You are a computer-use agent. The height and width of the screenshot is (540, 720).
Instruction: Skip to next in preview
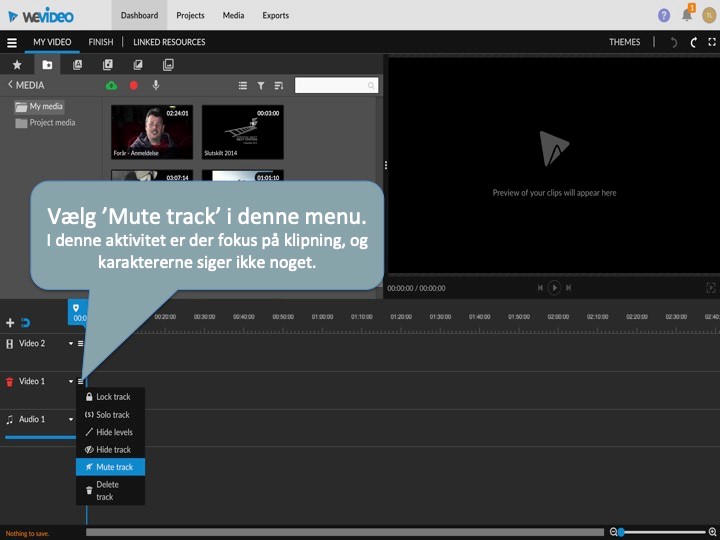coord(568,288)
